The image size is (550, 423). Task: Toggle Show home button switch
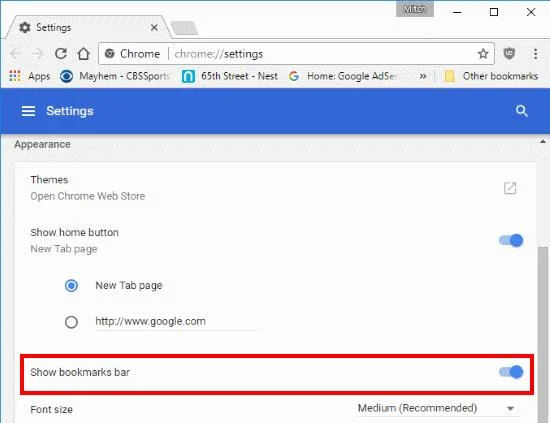click(511, 241)
